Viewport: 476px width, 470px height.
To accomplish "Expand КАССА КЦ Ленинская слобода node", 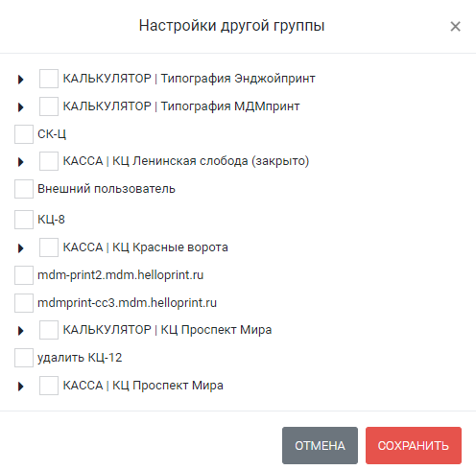I will pyautogui.click(x=21, y=161).
